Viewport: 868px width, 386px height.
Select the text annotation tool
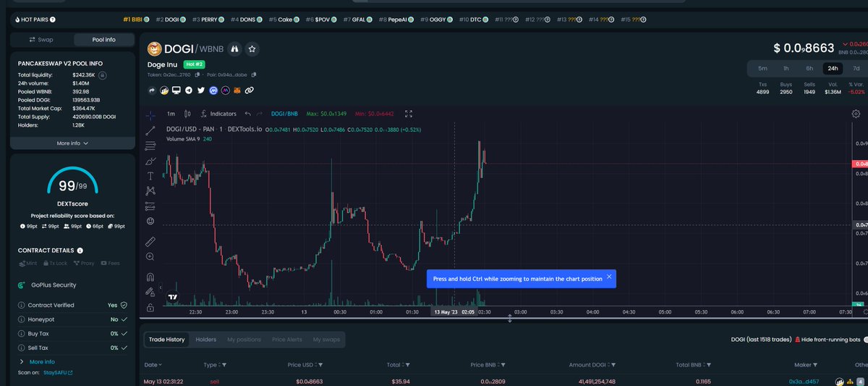click(150, 176)
